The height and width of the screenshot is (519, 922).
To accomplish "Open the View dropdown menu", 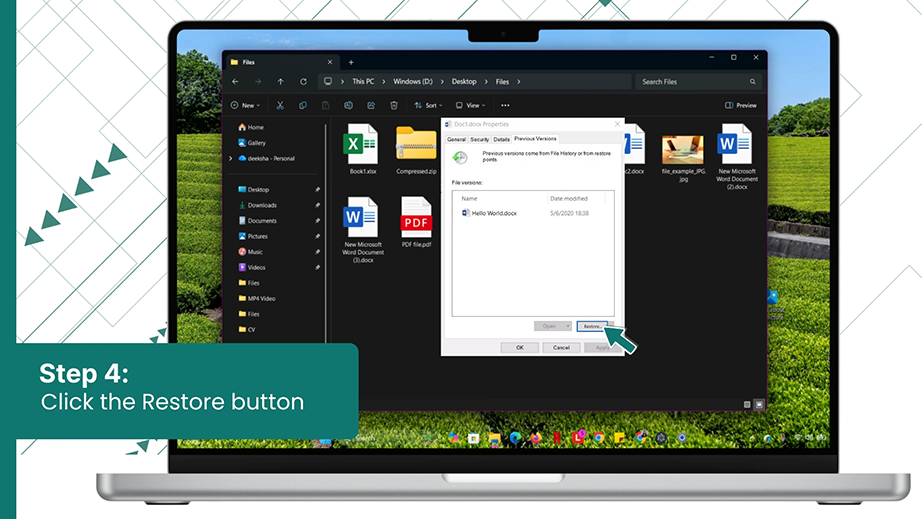I will point(470,105).
